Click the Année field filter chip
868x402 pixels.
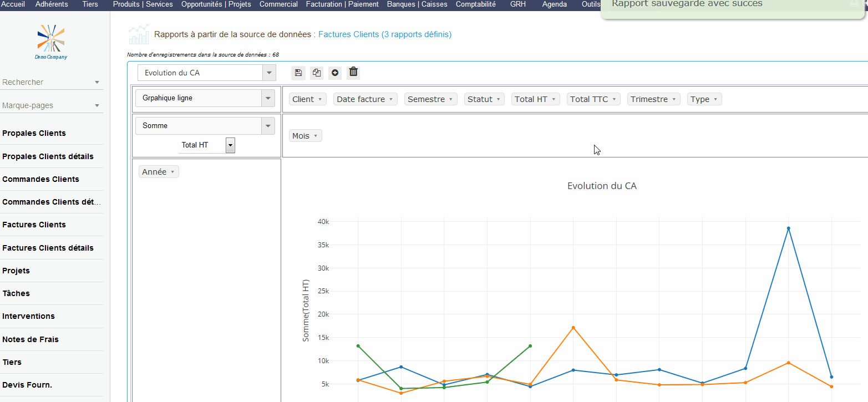pos(159,172)
